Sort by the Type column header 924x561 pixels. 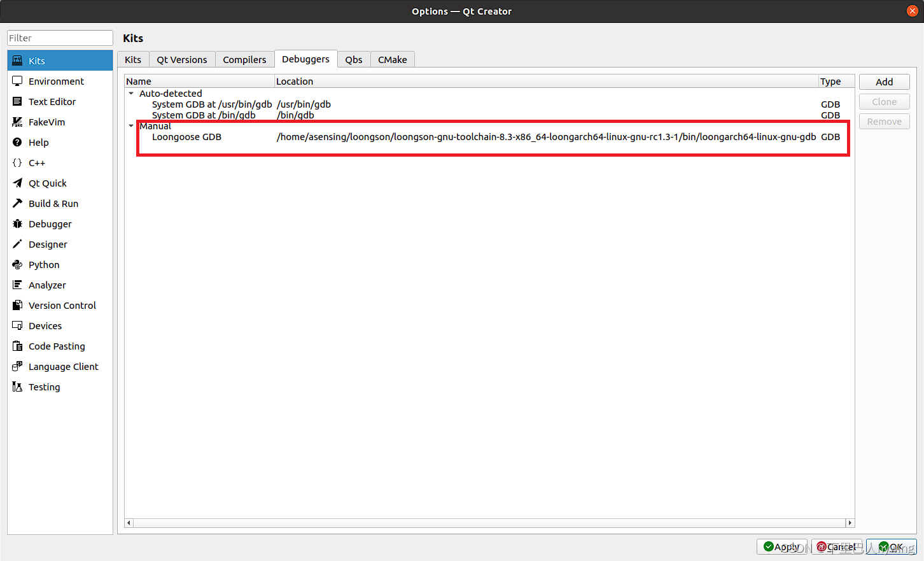click(836, 81)
